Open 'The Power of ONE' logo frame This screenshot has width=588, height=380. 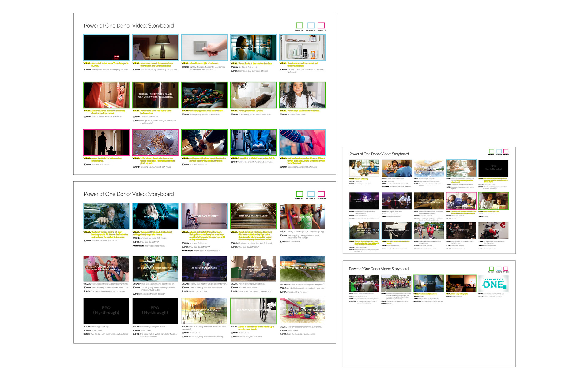(493, 283)
